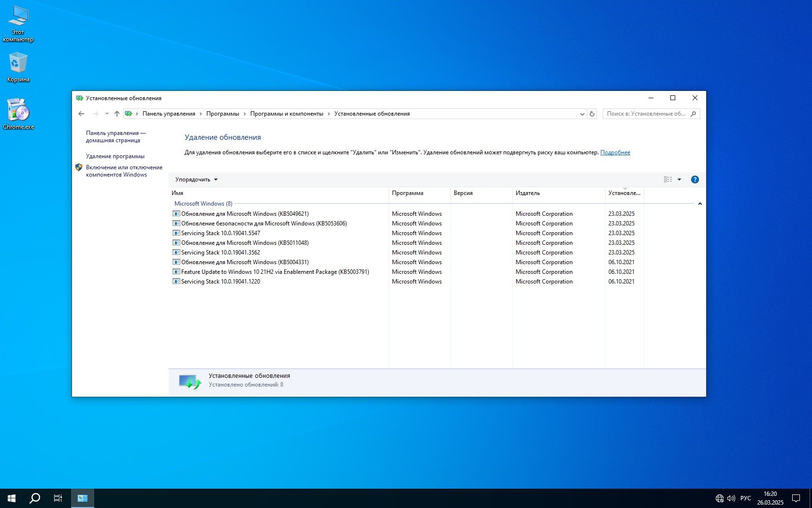Screen dimensions: 812x508
Task: Sort by the Издатель column header
Action: point(527,193)
